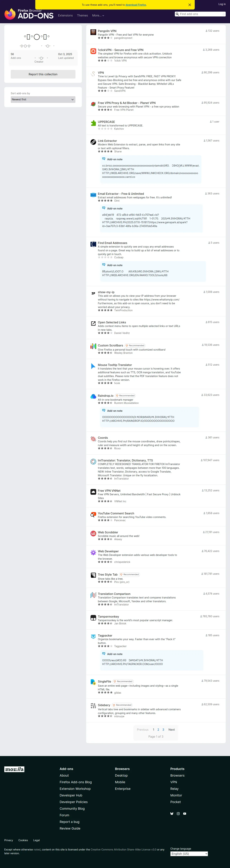This screenshot has height=868, width=230.
Task: Click the UPPERCASE green puzzle icon
Action: 93,123
